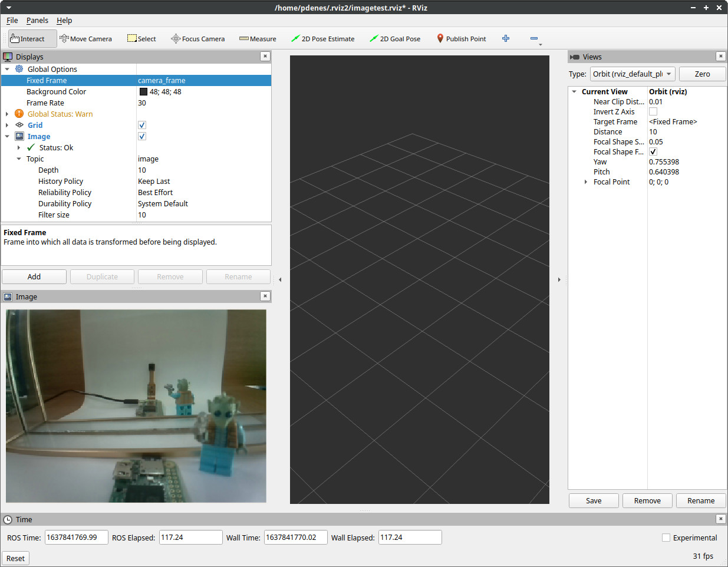728x567 pixels.
Task: Open the File menu
Action: coord(11,20)
